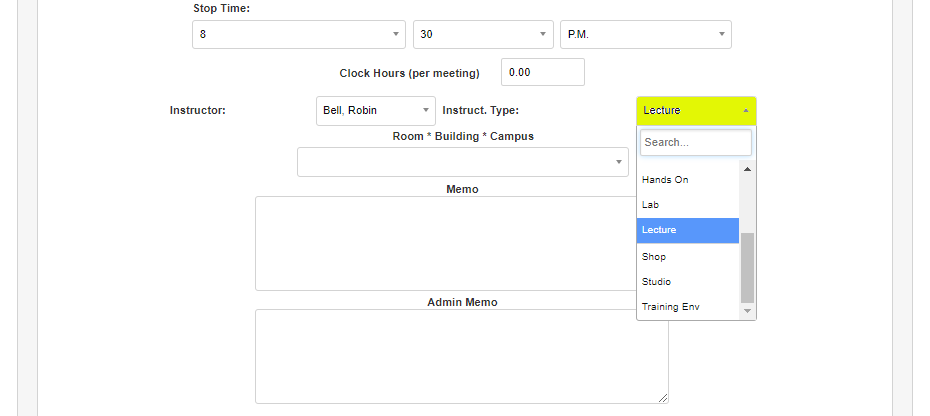Click the dropdown list scroll down arrow

747,311
